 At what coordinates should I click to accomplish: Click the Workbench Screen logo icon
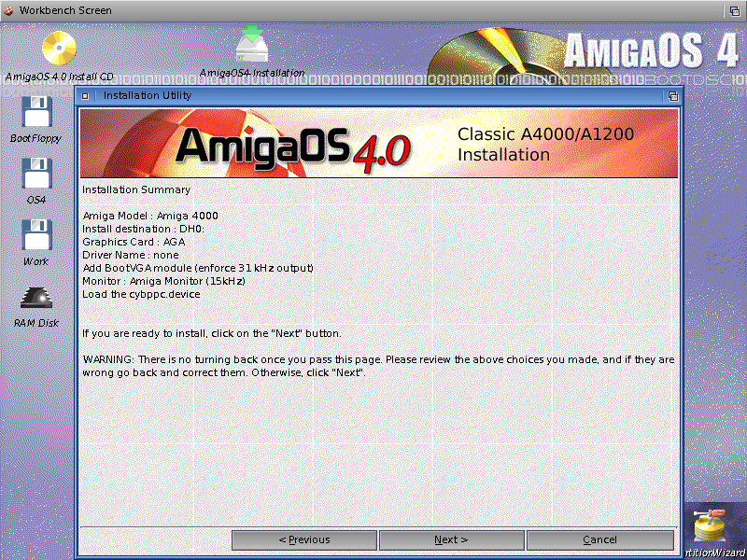click(x=8, y=10)
